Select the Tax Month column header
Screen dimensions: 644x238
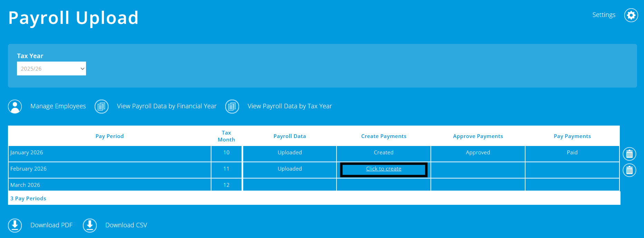coord(226,136)
